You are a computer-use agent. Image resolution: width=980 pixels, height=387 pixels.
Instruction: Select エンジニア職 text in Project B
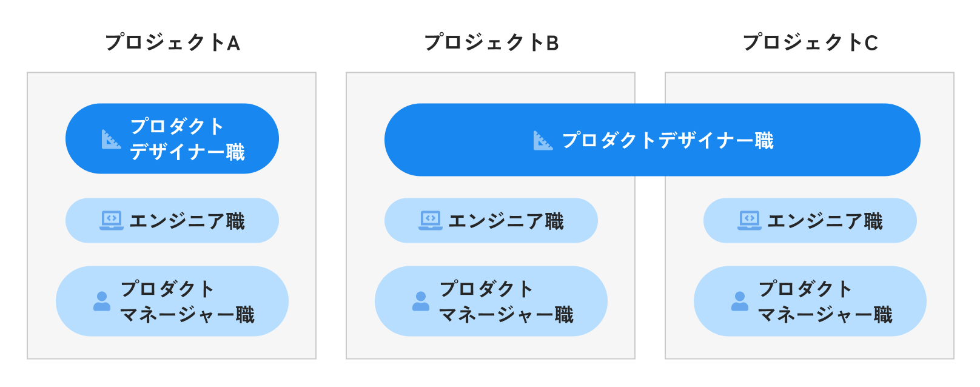(x=506, y=221)
